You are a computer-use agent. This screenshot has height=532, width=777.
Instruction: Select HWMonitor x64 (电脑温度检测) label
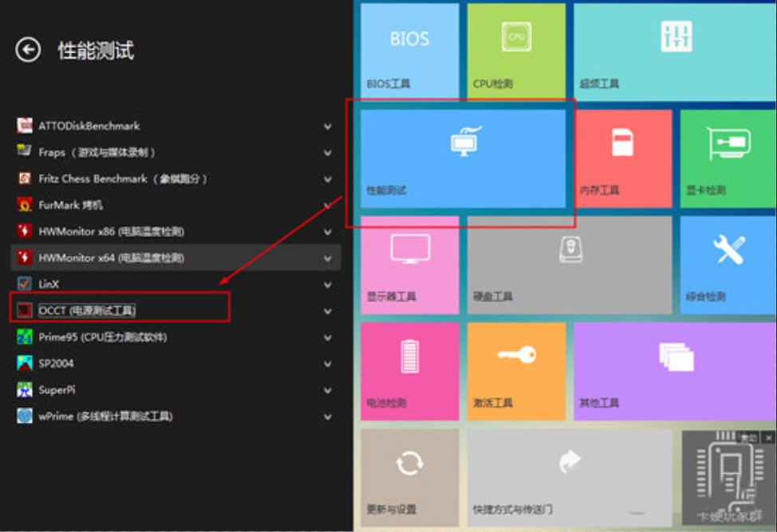click(x=111, y=258)
